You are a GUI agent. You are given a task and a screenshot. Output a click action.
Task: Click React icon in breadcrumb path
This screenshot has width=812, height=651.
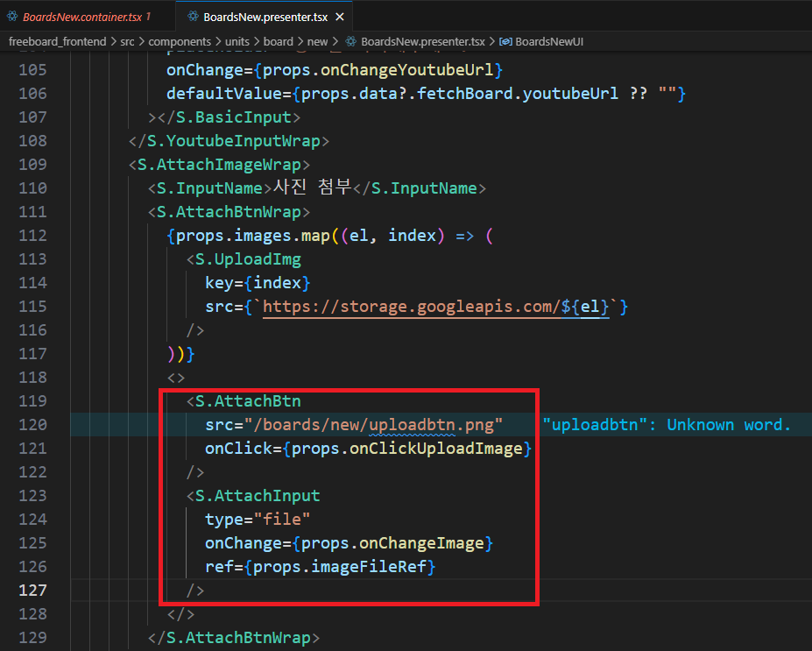(x=350, y=41)
